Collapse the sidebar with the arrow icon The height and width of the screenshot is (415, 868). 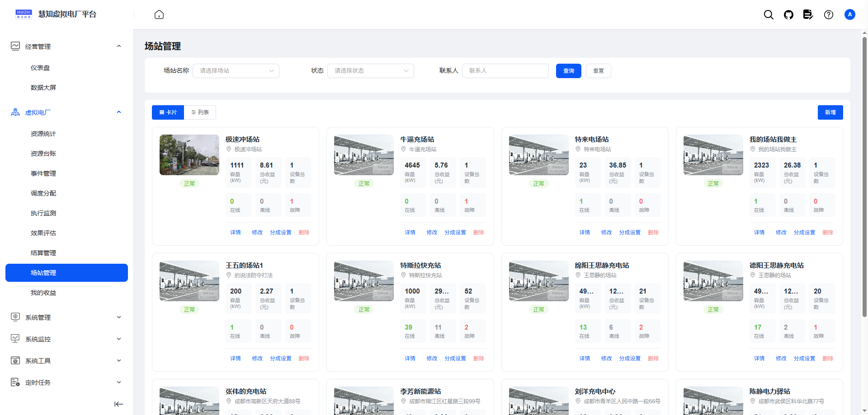click(x=118, y=404)
